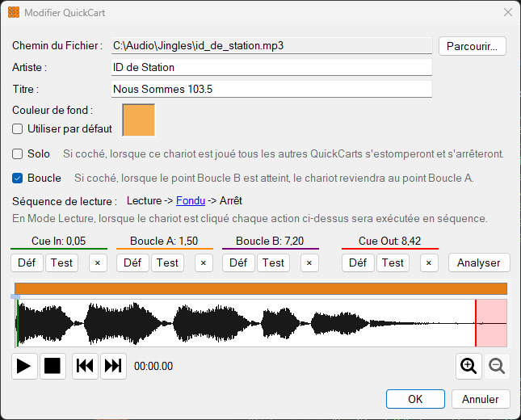
Task: Click the 'Boucle B: 7,20' label
Action: (270, 241)
